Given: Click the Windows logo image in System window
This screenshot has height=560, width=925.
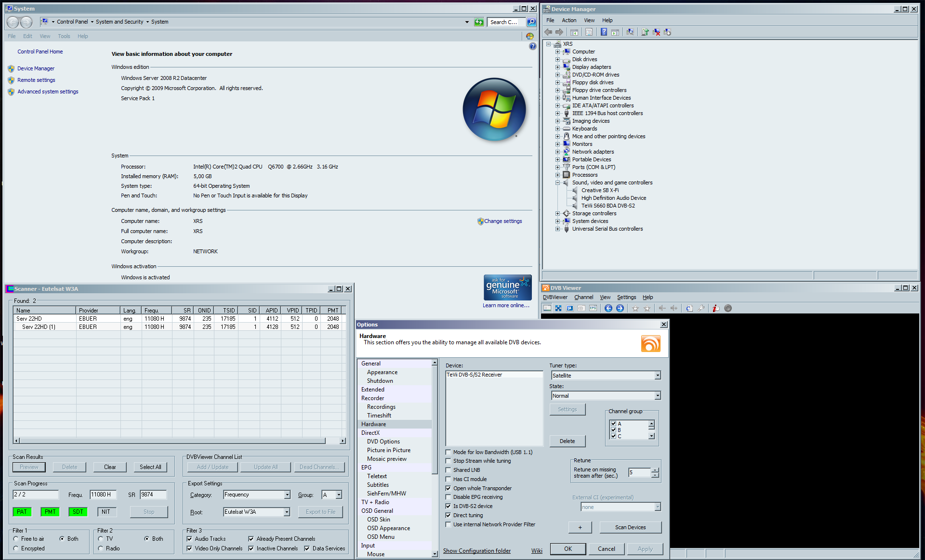Looking at the screenshot, I should 494,109.
